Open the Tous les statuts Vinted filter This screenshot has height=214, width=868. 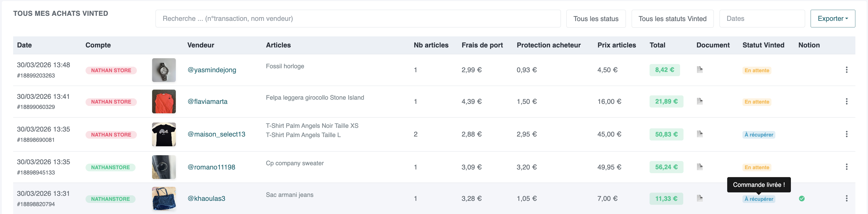click(672, 18)
